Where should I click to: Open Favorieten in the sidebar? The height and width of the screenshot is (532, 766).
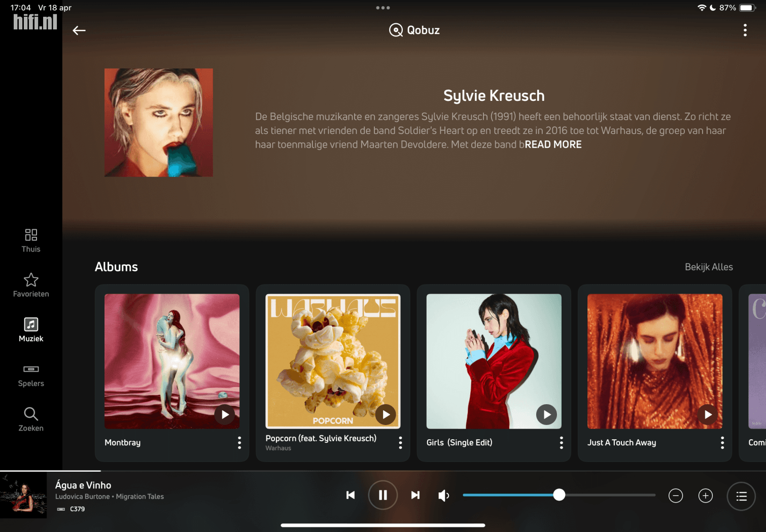point(31,285)
